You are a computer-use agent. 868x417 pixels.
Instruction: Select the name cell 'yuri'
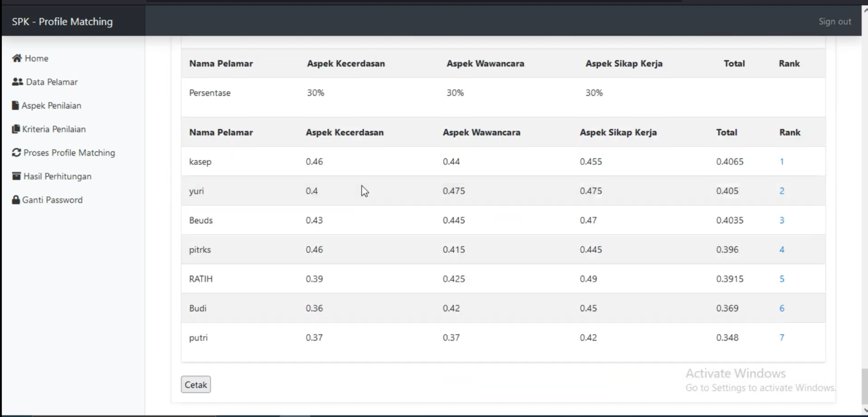196,191
